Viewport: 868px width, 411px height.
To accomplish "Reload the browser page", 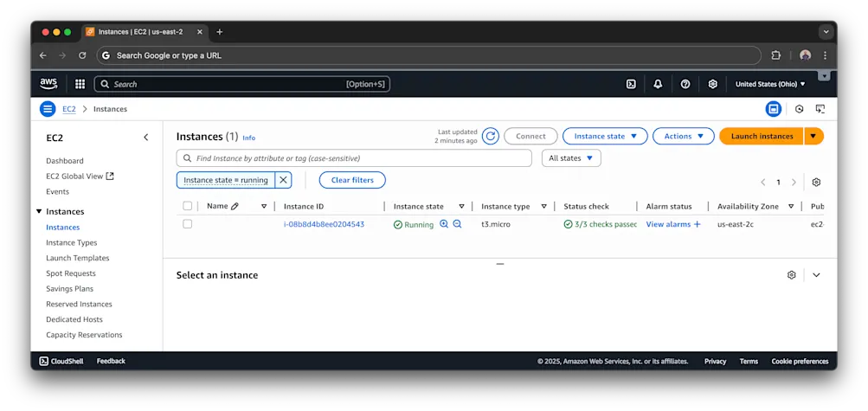I will tap(82, 55).
